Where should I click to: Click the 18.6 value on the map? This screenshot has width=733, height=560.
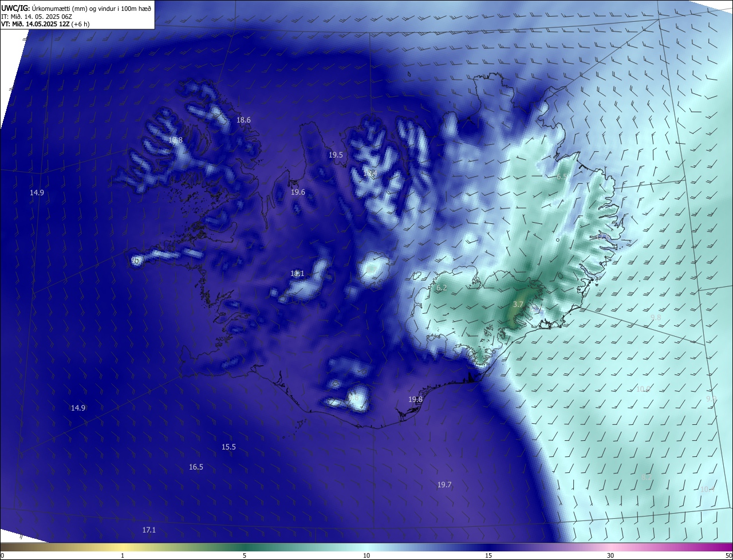click(x=243, y=120)
